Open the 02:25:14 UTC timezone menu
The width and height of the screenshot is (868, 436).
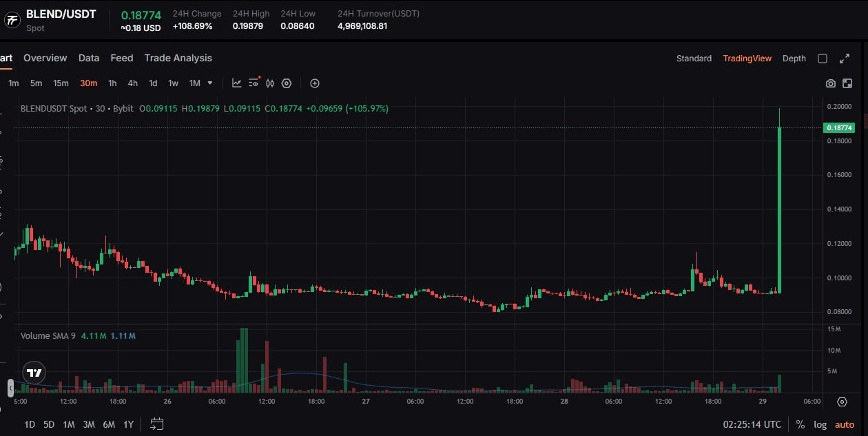coord(752,424)
